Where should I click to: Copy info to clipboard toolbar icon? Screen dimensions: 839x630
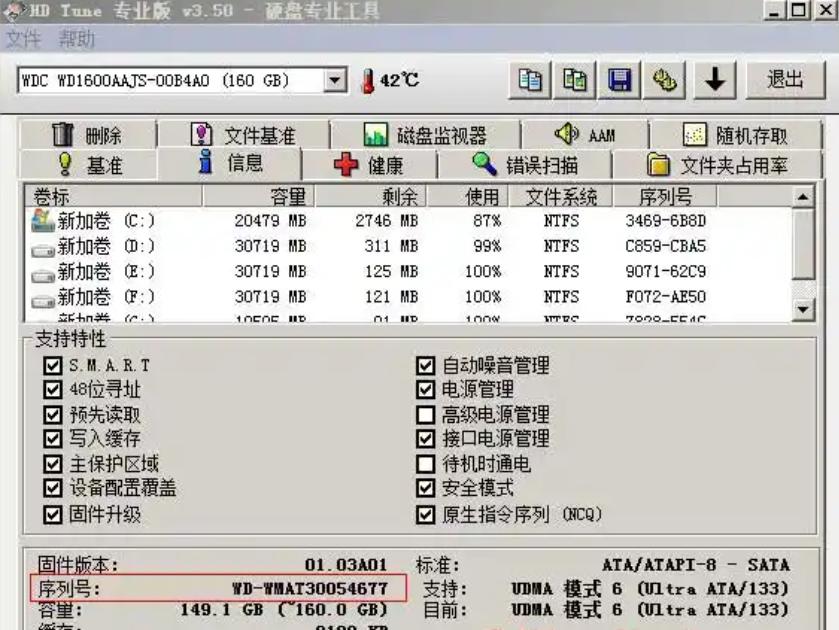click(530, 81)
